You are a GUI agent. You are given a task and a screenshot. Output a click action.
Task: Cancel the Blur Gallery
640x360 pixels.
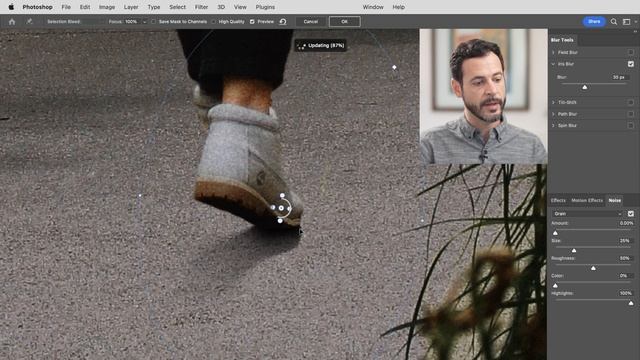coord(311,22)
